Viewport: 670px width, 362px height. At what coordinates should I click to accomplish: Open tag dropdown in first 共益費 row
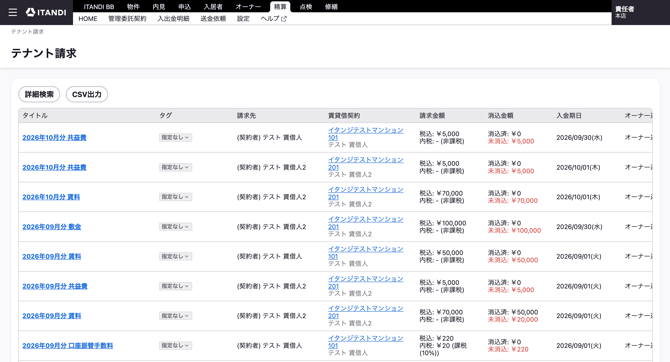[175, 138]
